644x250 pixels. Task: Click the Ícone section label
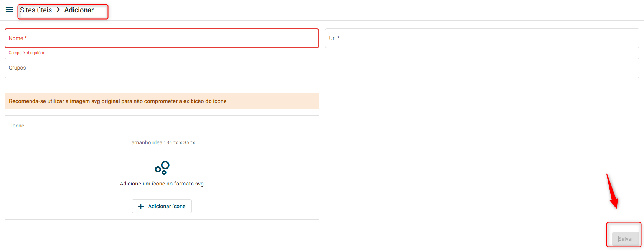pos(18,126)
